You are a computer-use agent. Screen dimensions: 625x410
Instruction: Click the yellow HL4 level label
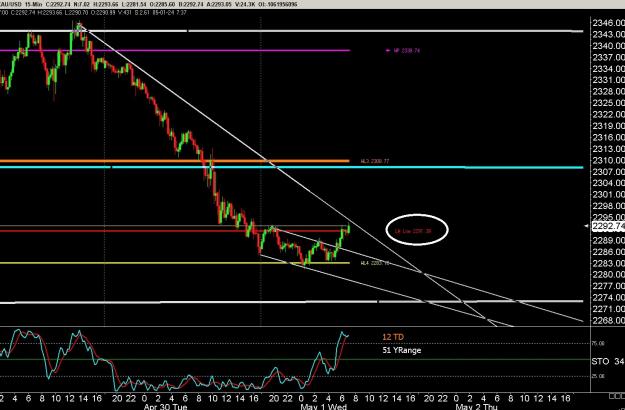[x=375, y=263]
